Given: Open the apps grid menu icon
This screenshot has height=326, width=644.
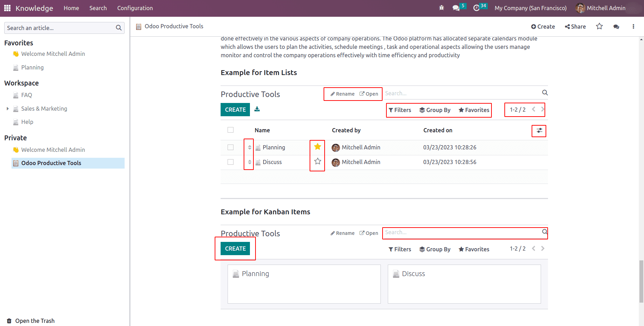Looking at the screenshot, I should click(7, 8).
